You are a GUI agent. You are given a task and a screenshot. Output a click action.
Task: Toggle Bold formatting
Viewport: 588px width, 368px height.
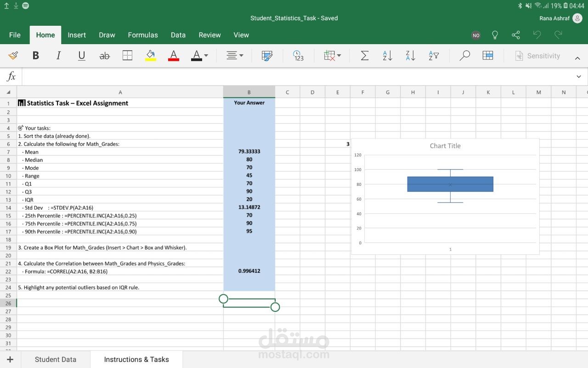pos(35,56)
